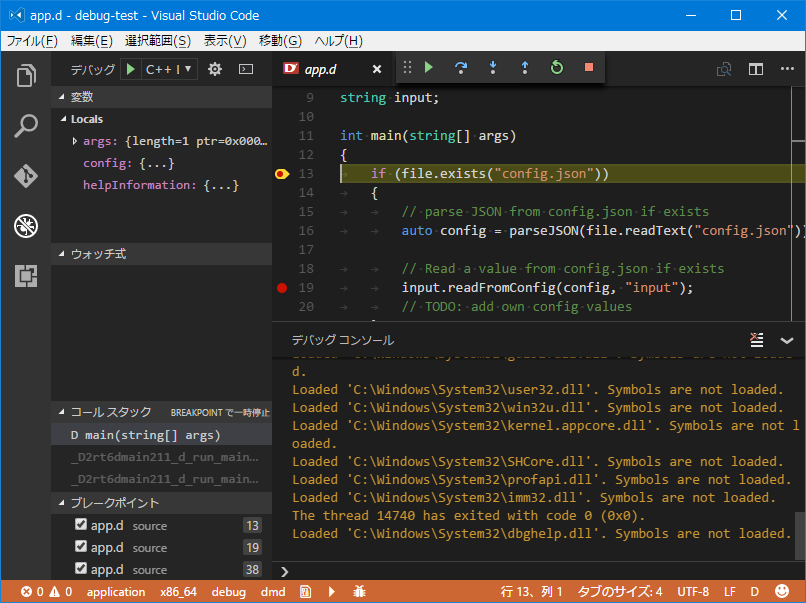Debug project from status bar bug icon
The height and width of the screenshot is (603, 806).
pos(359,592)
